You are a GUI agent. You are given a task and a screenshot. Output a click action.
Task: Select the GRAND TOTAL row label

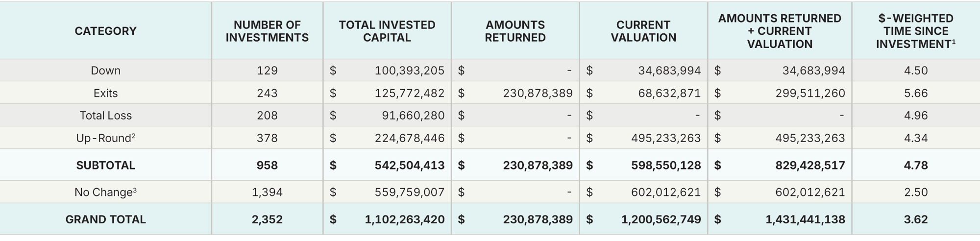[x=105, y=219]
